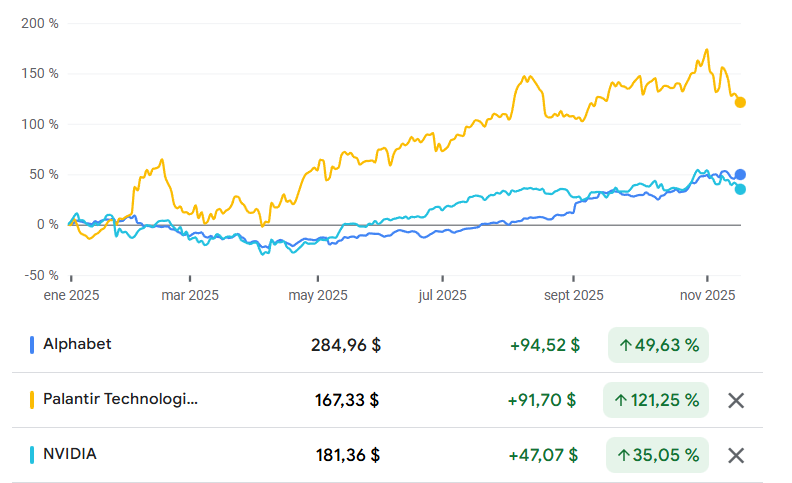Click Alphabet's blue color marker
792x483 pixels.
pyautogui.click(x=32, y=345)
